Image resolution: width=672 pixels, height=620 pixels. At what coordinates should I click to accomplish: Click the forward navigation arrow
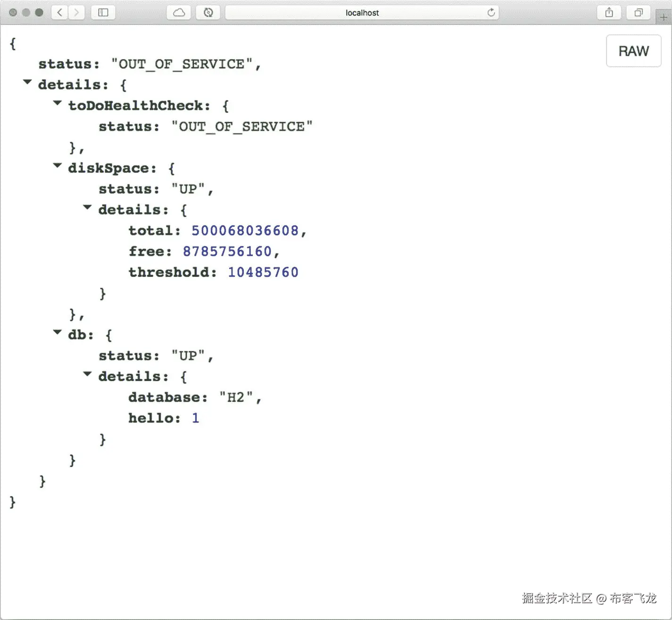pyautogui.click(x=76, y=13)
